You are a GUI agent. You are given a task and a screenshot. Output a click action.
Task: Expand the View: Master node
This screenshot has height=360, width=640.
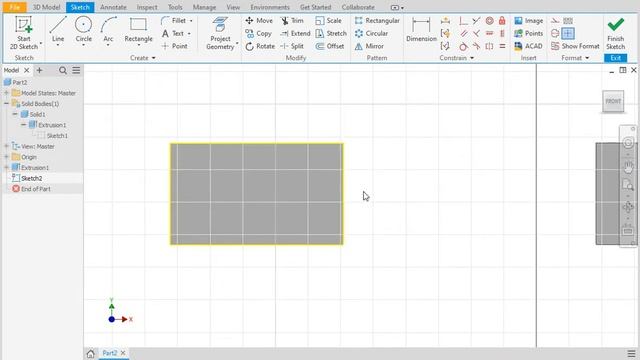tap(7, 146)
